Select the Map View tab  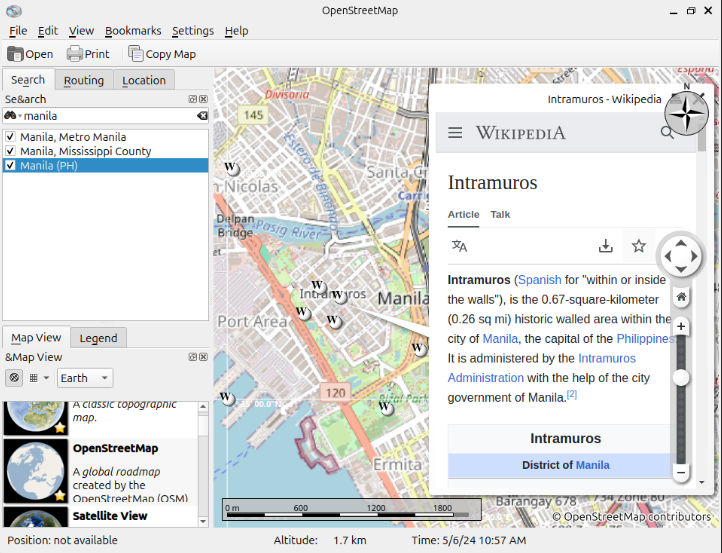pyautogui.click(x=36, y=338)
